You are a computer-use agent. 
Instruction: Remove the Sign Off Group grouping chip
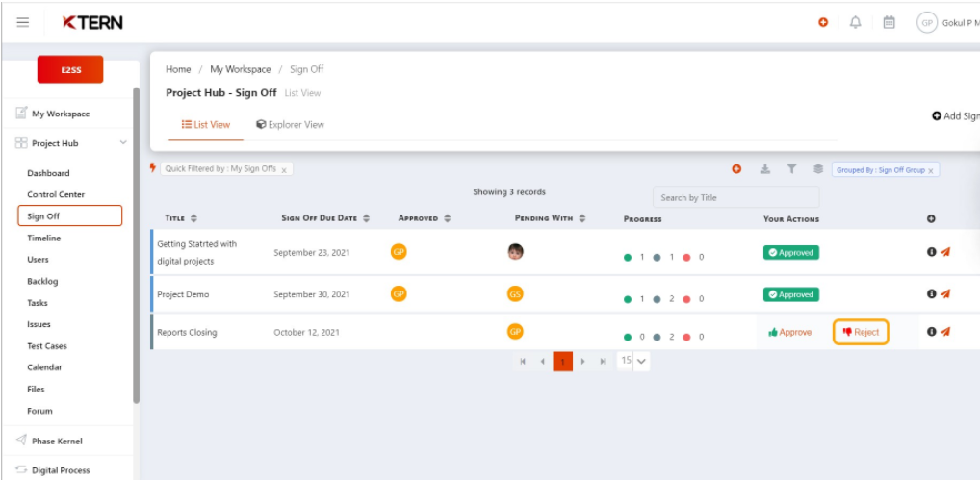pos(932,170)
